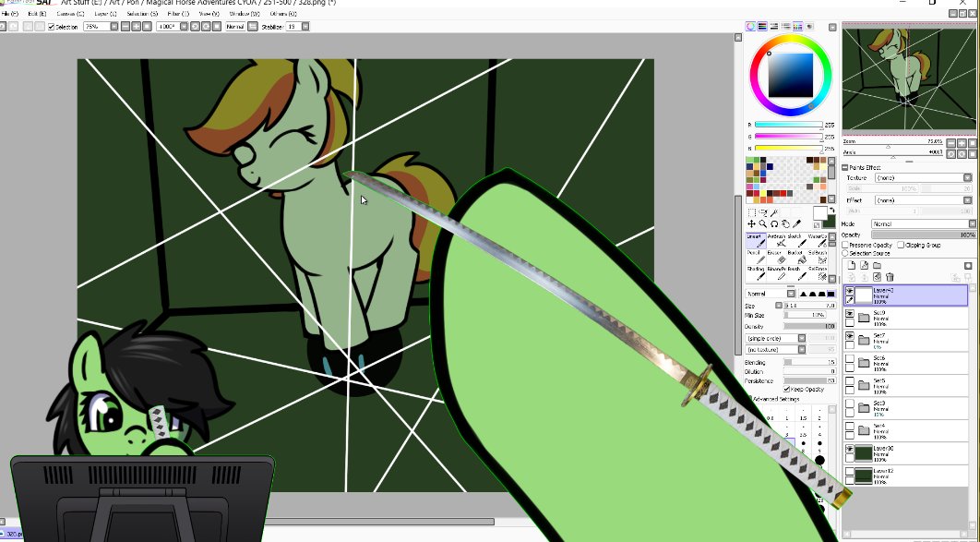Image resolution: width=980 pixels, height=542 pixels.
Task: Adjust the layer Opacity slider
Action: click(924, 235)
